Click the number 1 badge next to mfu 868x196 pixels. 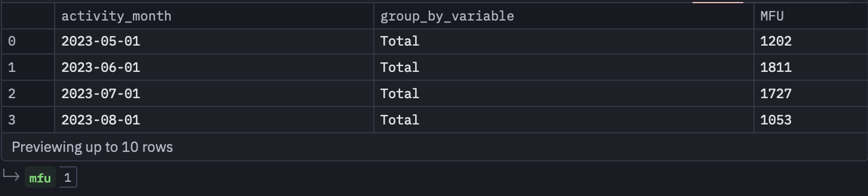68,177
